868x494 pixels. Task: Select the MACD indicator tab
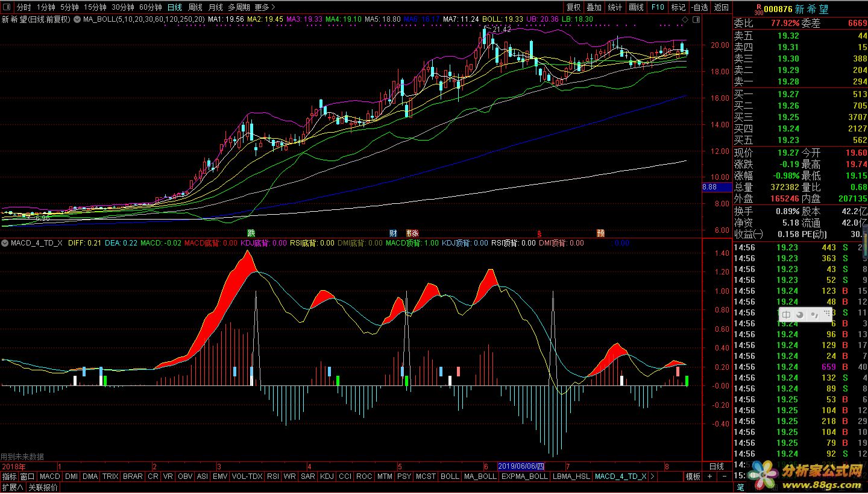(x=50, y=477)
